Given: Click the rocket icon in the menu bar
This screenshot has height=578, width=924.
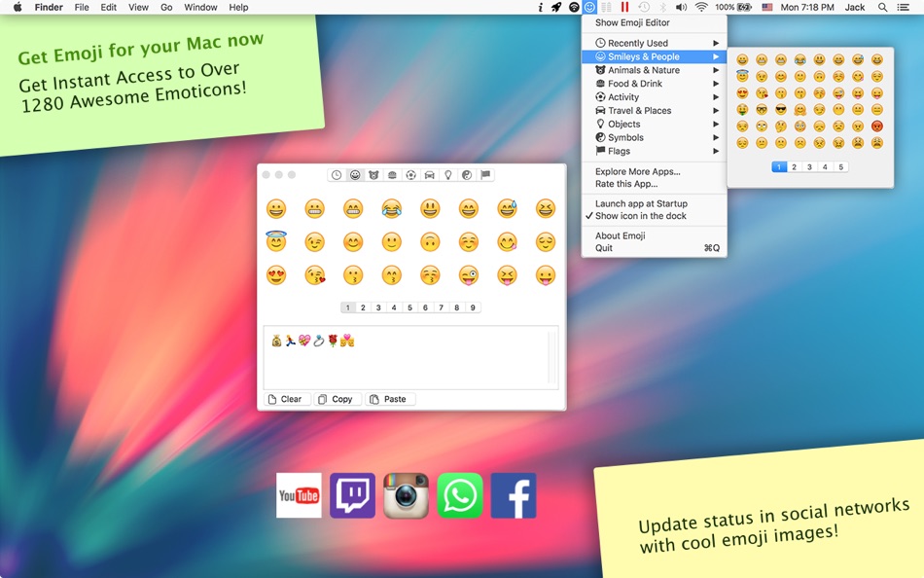Looking at the screenshot, I should 556,7.
